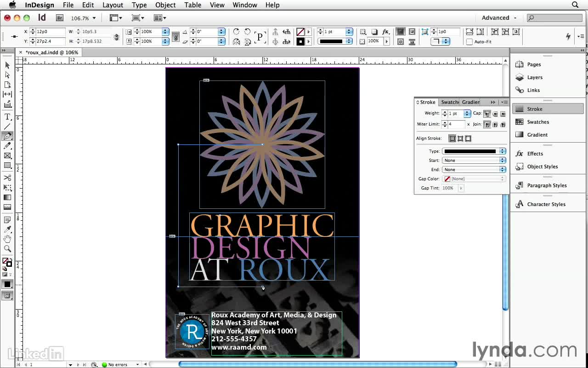Select the Selection tool arrow

click(x=7, y=65)
